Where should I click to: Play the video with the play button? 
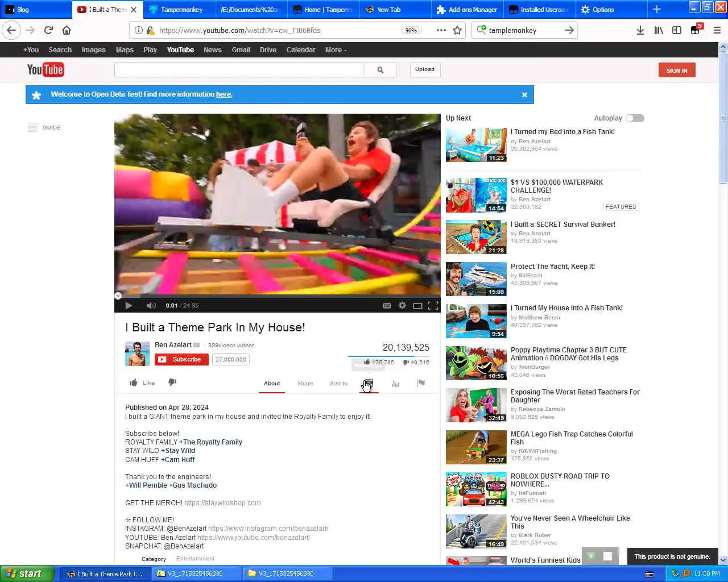[x=129, y=306]
